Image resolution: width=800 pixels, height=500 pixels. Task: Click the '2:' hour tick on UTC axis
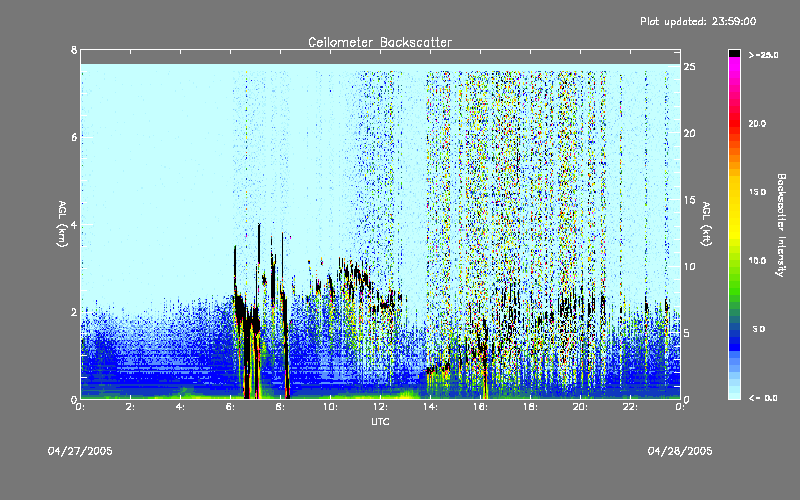tap(130, 407)
